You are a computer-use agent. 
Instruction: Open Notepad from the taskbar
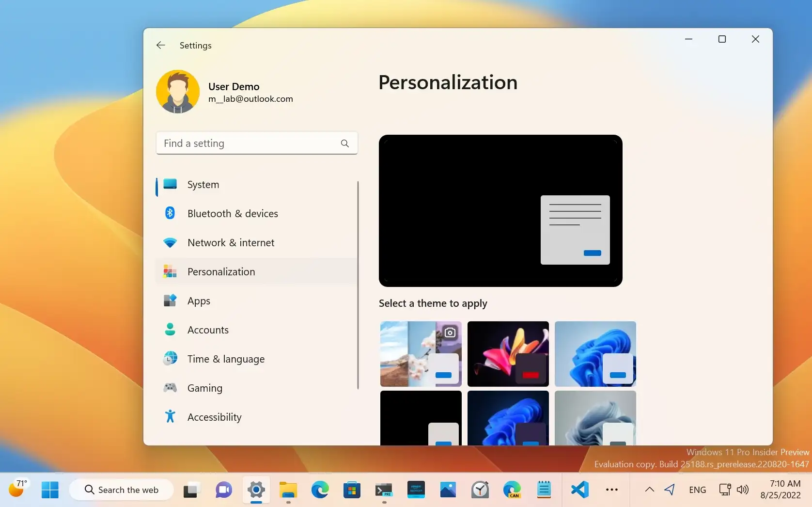point(544,491)
